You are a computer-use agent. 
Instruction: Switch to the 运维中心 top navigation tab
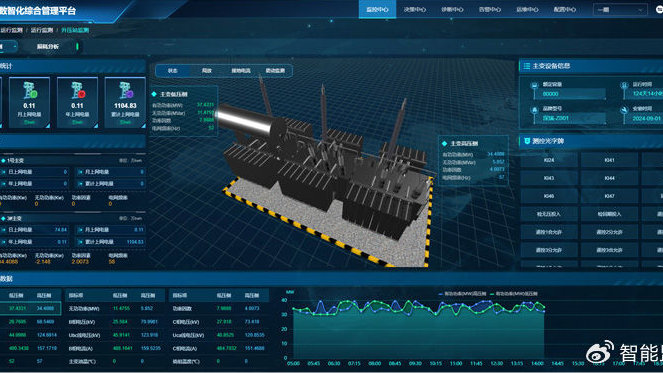(x=527, y=9)
